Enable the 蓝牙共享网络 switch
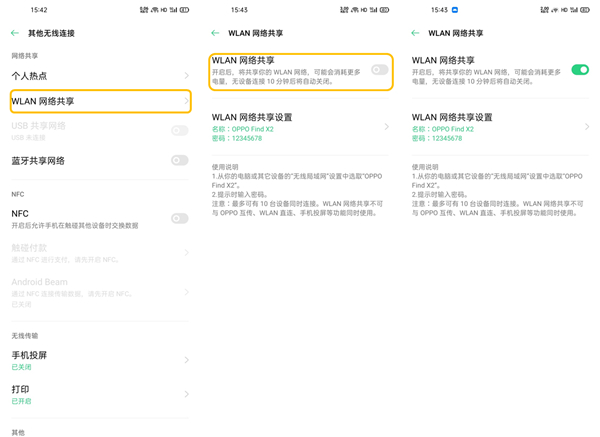 click(x=179, y=160)
